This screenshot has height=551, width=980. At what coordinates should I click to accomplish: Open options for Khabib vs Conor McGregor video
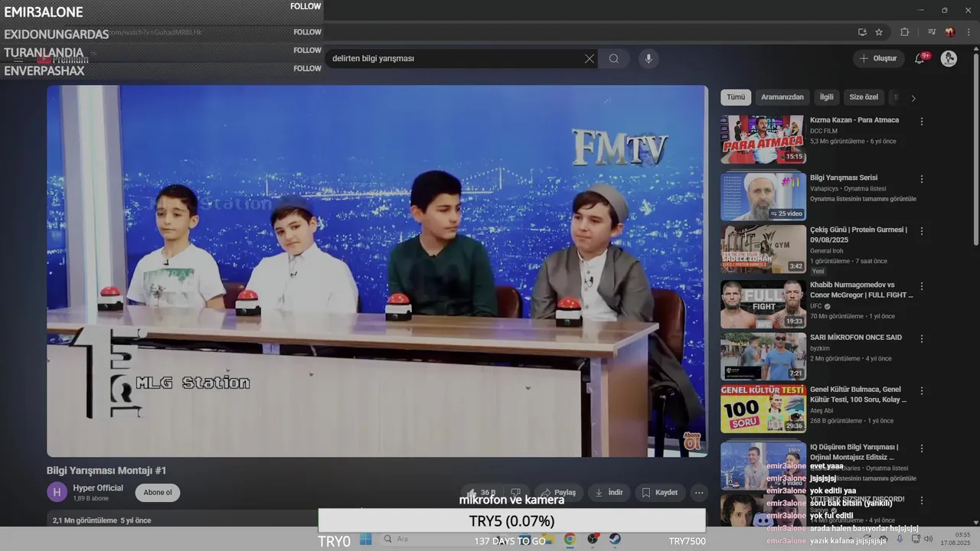click(x=922, y=285)
